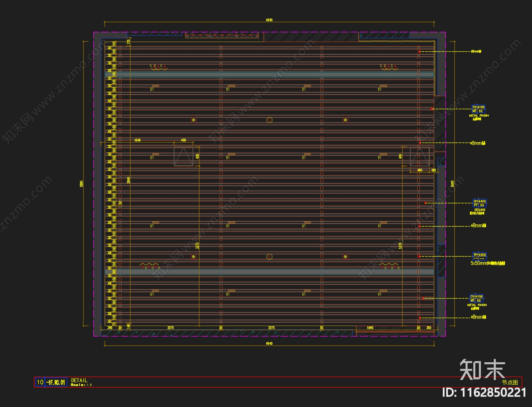
Task: Select the 3370 vertical dimension text
Action: tap(400, 246)
